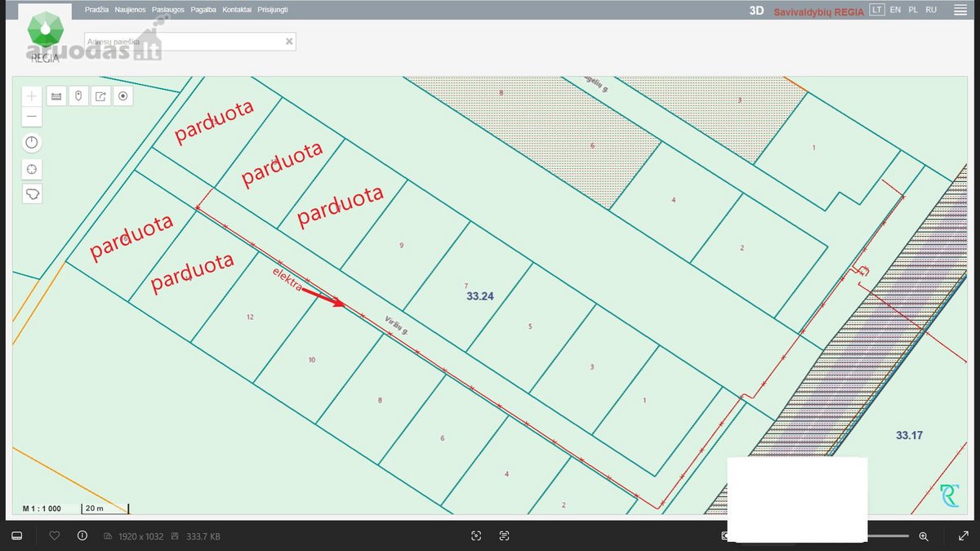This screenshot has height=551, width=980.
Task: Click the locate my position crosshair
Action: (x=32, y=169)
